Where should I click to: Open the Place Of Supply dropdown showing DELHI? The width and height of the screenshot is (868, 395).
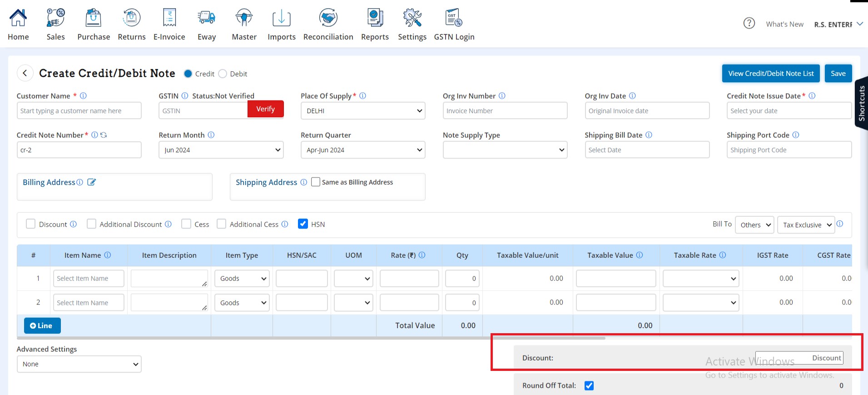[363, 111]
